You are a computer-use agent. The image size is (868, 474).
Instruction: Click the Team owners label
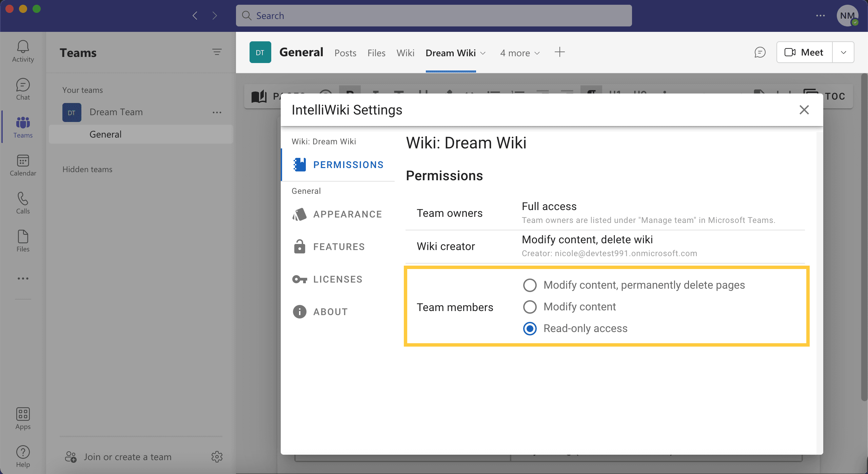click(x=449, y=213)
